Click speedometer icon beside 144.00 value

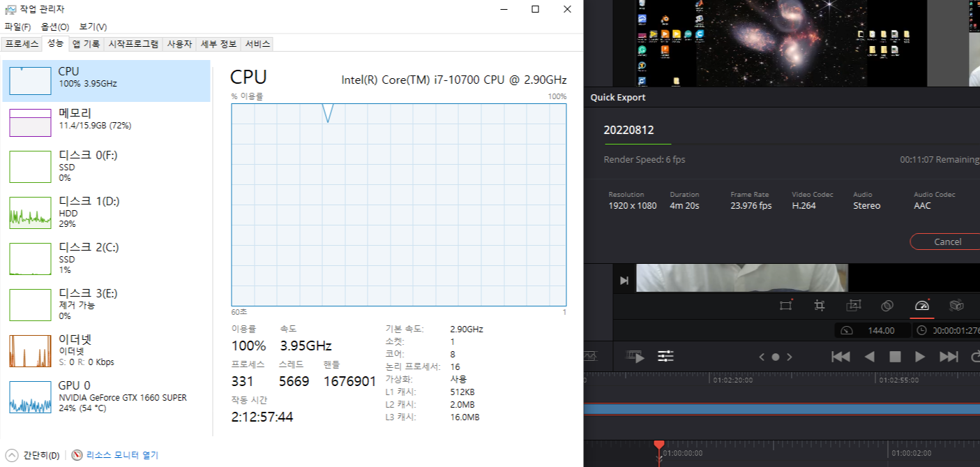tap(847, 330)
